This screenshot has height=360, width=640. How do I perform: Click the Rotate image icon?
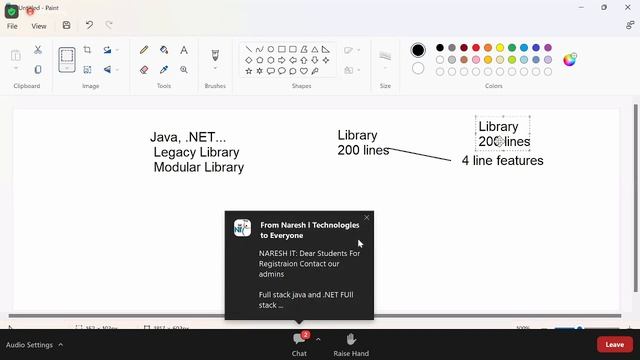[107, 50]
